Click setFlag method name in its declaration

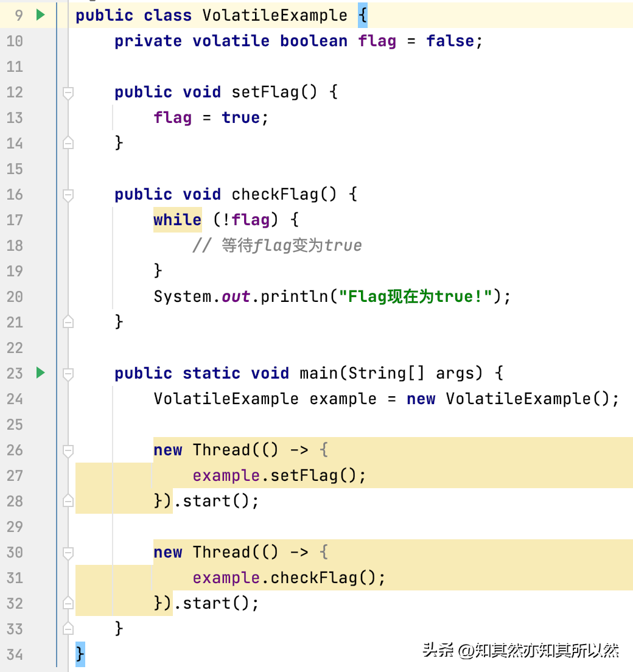coord(265,92)
